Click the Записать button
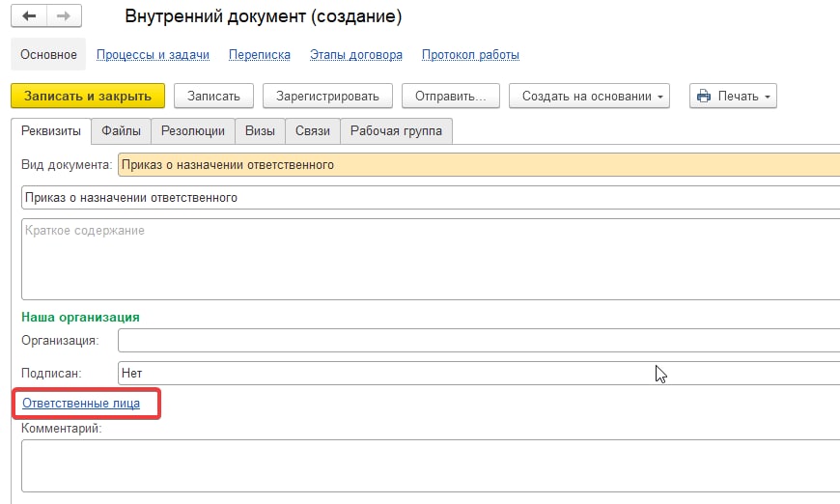 click(213, 96)
